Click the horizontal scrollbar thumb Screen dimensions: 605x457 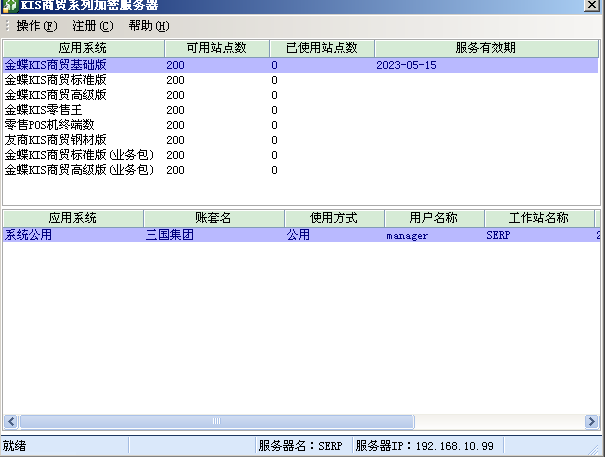pyautogui.click(x=217, y=421)
